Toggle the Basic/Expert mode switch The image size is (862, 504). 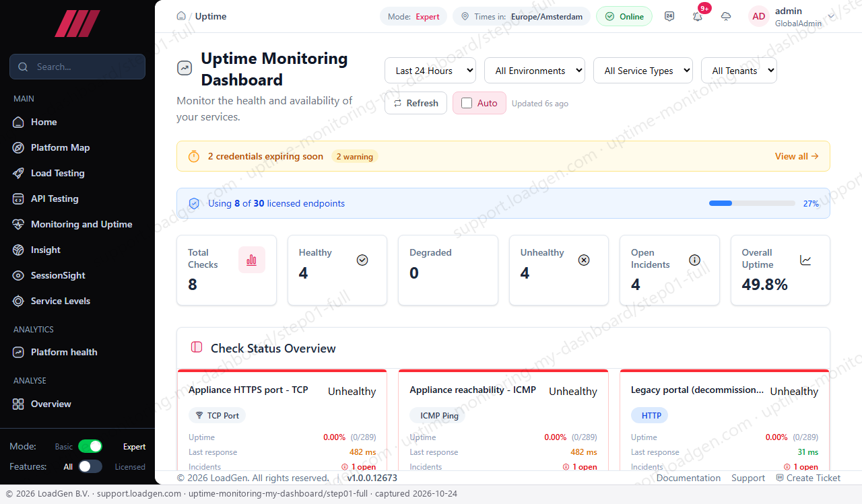click(x=90, y=446)
